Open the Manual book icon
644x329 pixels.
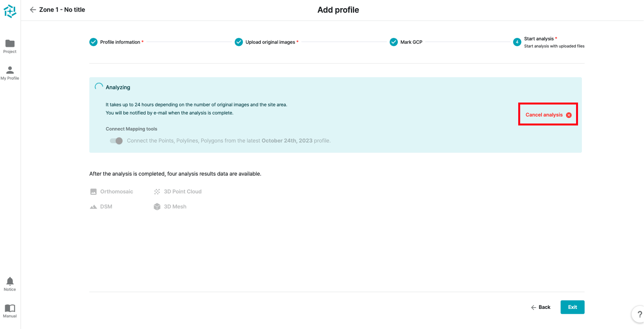[x=10, y=310]
